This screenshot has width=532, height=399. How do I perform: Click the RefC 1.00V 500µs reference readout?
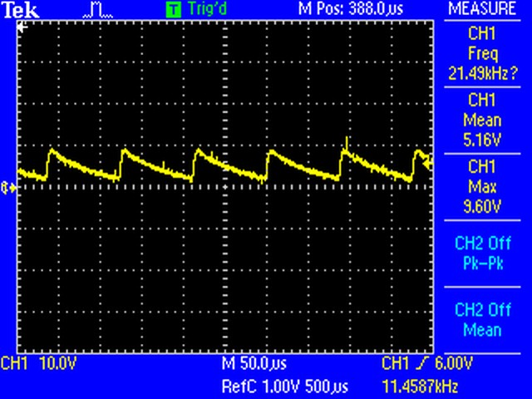(x=285, y=387)
